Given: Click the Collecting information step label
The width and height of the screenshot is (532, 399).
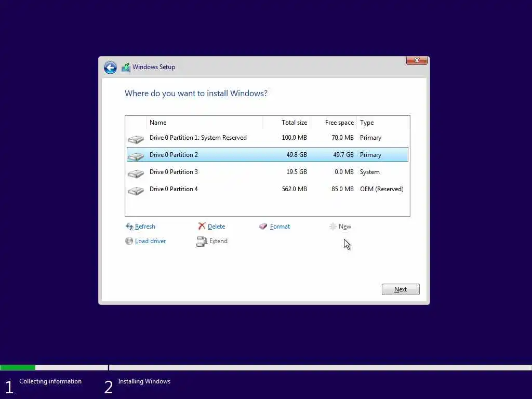Looking at the screenshot, I should 50,381.
